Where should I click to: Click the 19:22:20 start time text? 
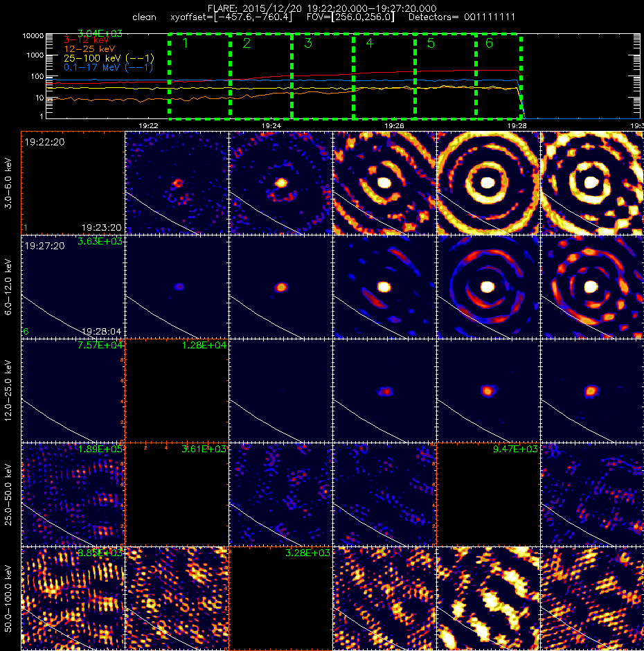[44, 142]
